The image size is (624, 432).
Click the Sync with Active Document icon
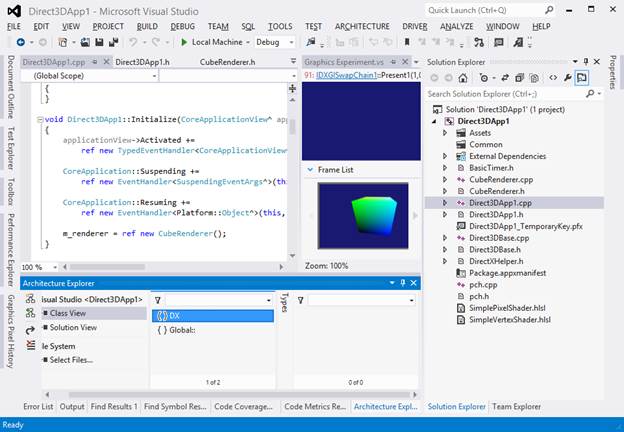[x=505, y=78]
